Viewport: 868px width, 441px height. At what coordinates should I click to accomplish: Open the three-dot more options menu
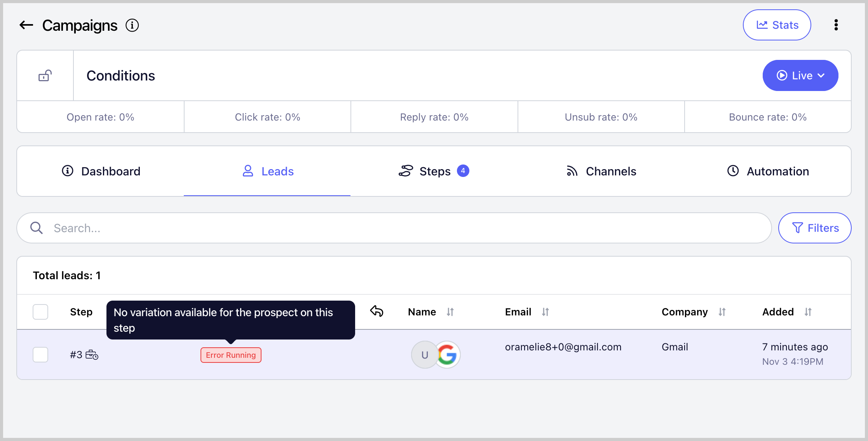pyautogui.click(x=836, y=25)
